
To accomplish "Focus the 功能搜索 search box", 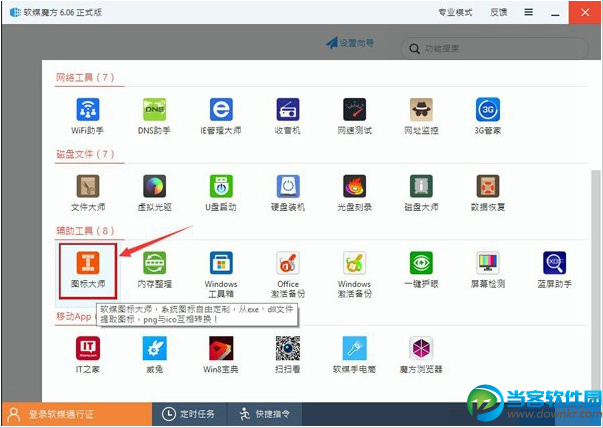I will [x=495, y=49].
